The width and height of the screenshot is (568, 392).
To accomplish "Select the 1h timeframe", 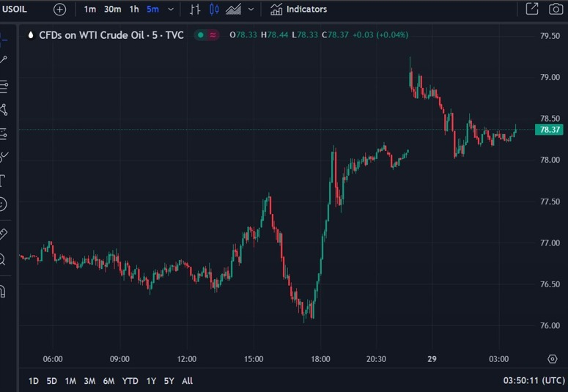I will coord(134,10).
